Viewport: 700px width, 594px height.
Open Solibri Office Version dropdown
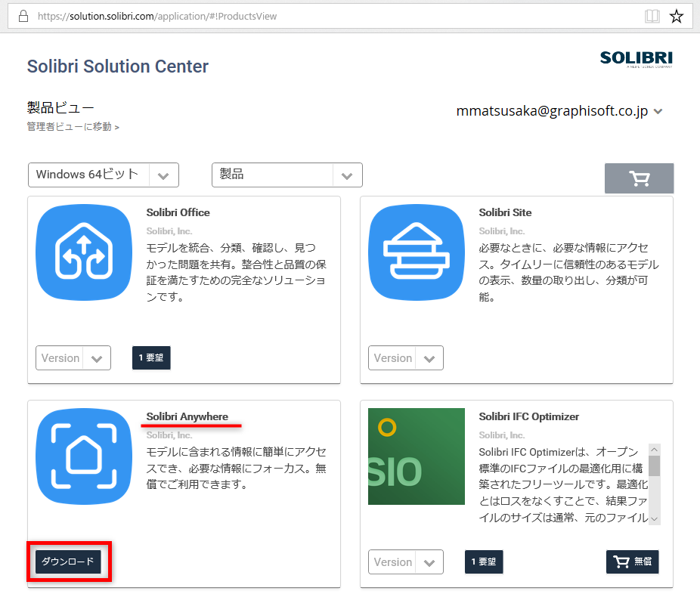coord(73,358)
